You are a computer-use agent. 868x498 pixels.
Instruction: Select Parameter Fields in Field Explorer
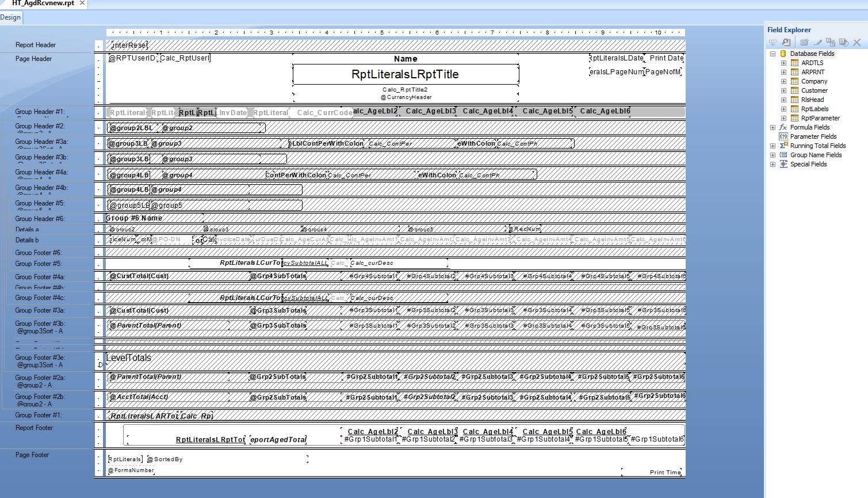tap(813, 136)
